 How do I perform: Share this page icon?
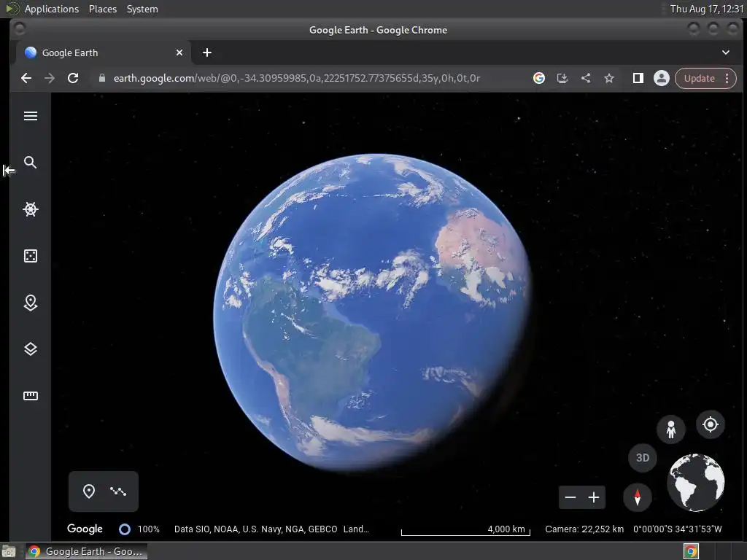pos(586,78)
